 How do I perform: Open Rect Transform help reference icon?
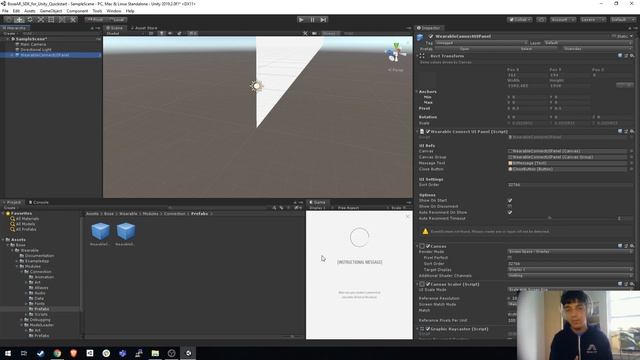620,56
